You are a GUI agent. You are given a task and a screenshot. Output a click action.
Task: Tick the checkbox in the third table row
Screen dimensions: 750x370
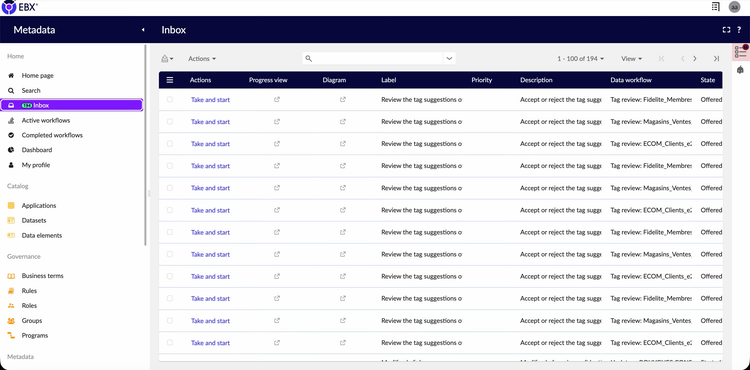click(170, 143)
